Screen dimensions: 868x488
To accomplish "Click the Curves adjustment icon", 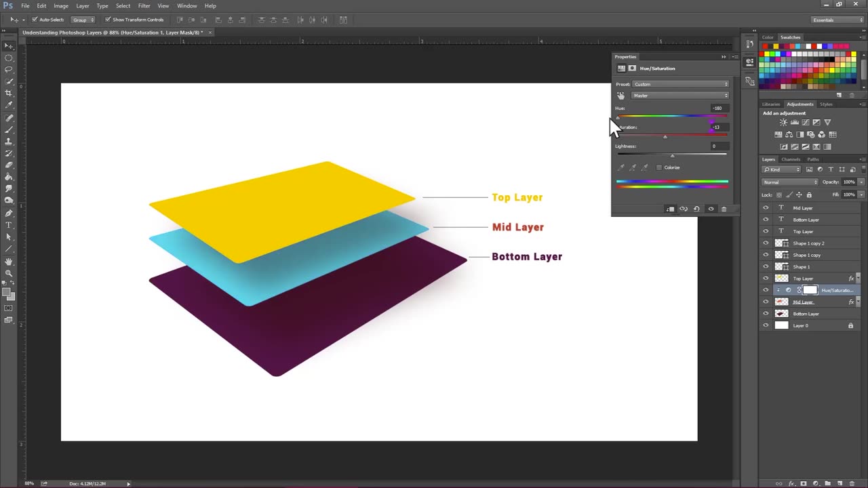I will tap(806, 123).
